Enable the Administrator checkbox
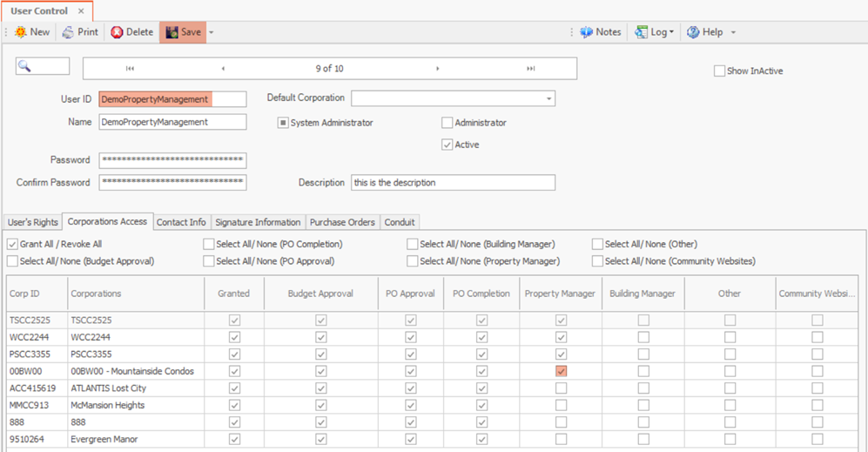 [x=447, y=123]
